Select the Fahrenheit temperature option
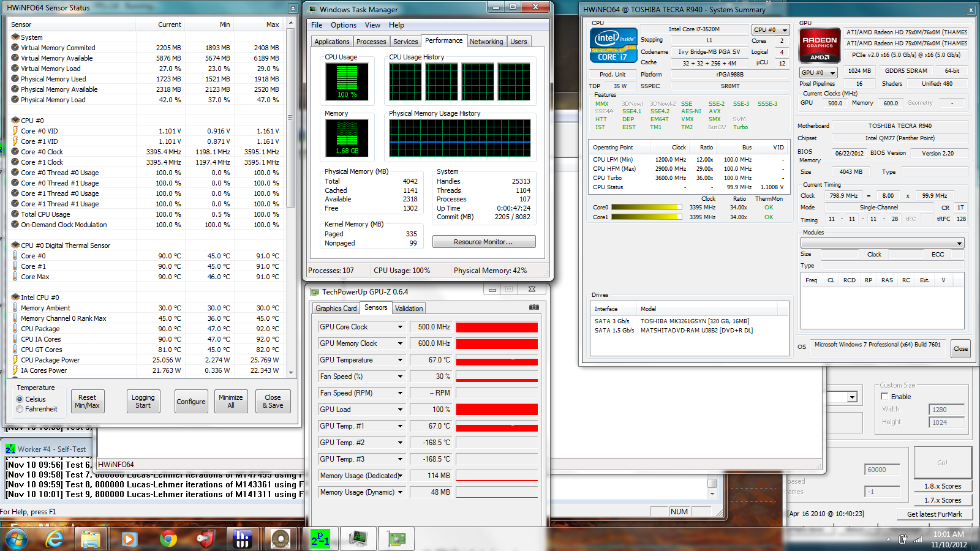This screenshot has height=551, width=980. click(x=20, y=409)
